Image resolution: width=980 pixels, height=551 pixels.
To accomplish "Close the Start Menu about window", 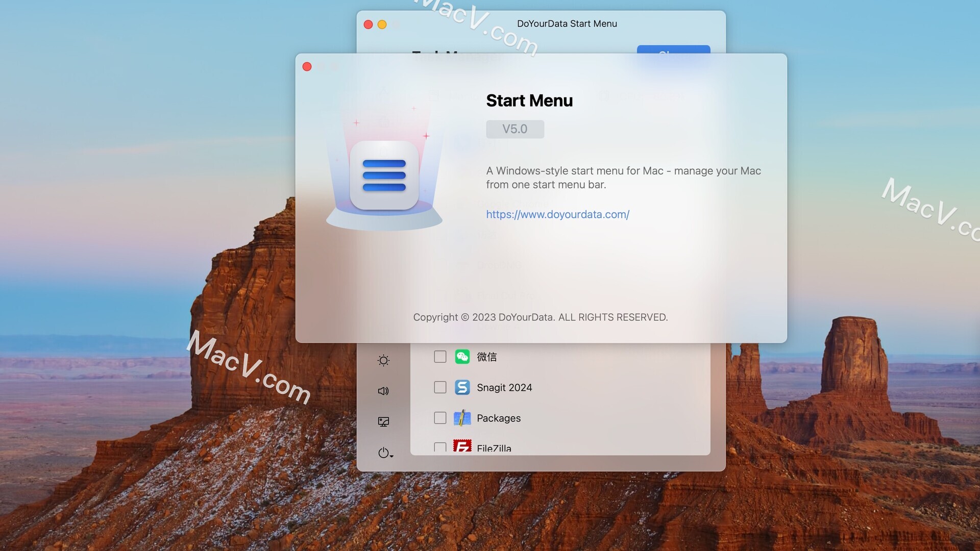I will 307,67.
